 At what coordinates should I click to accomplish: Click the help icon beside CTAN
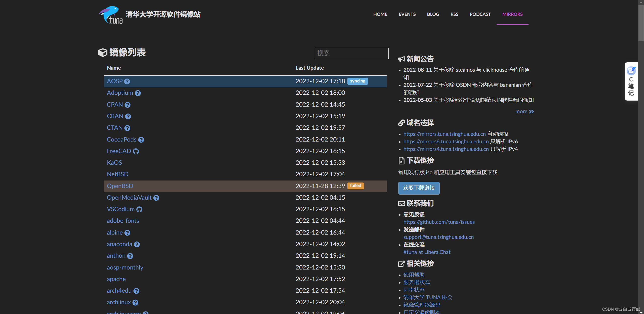(x=127, y=128)
